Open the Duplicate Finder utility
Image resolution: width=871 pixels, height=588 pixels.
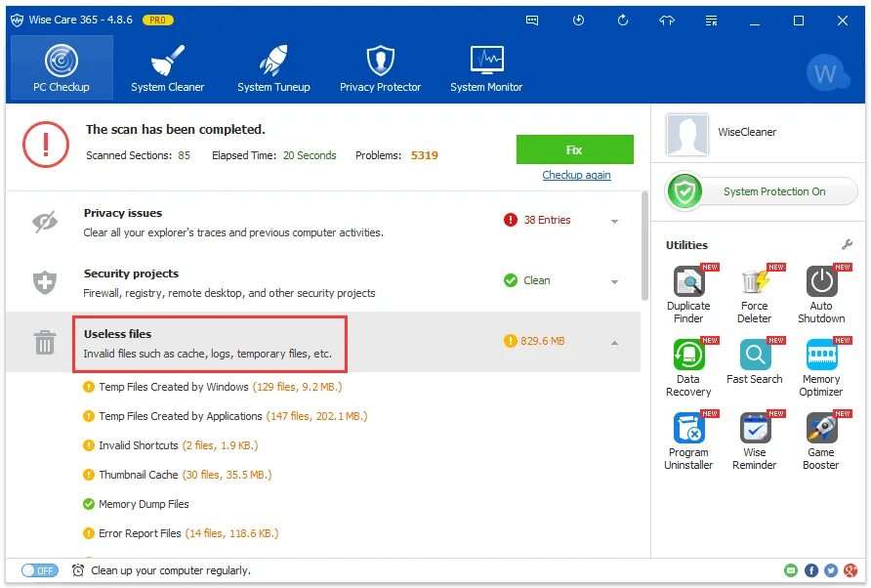point(688,295)
